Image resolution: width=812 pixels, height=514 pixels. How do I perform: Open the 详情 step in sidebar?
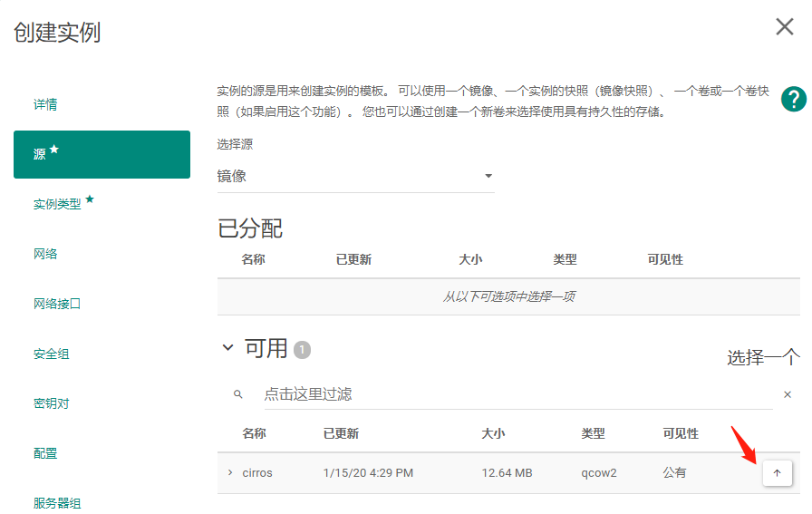[45, 104]
